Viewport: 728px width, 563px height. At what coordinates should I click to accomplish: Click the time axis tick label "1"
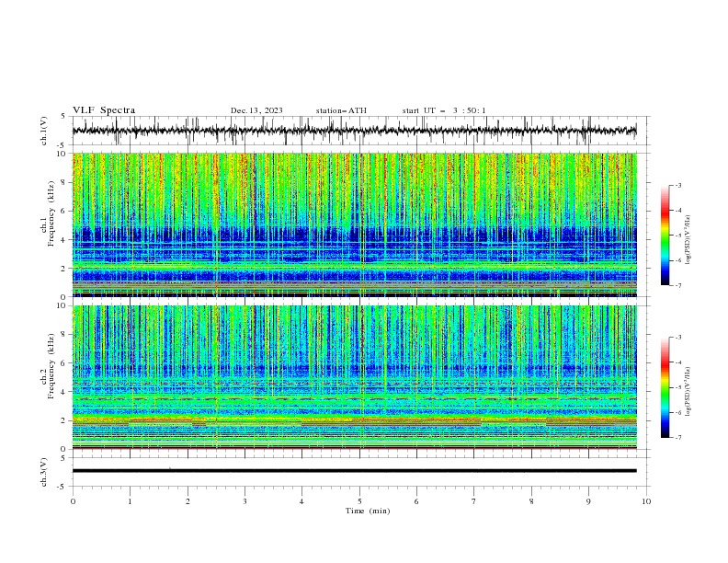point(130,501)
